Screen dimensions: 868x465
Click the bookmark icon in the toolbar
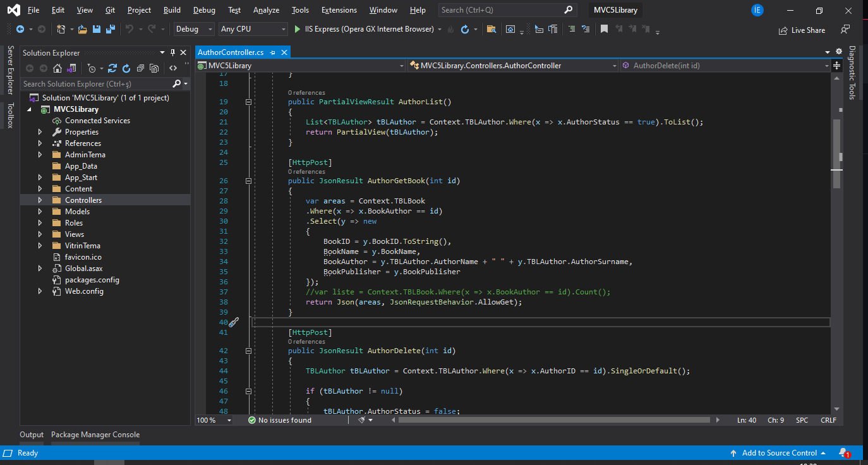(x=604, y=29)
